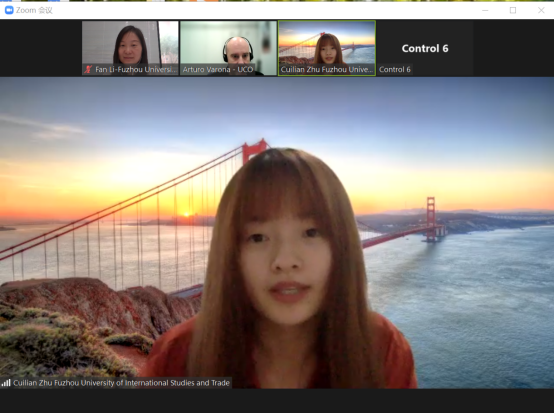
Task: Select Cuilian Zhu's highlighted video thumbnail
Action: (327, 48)
